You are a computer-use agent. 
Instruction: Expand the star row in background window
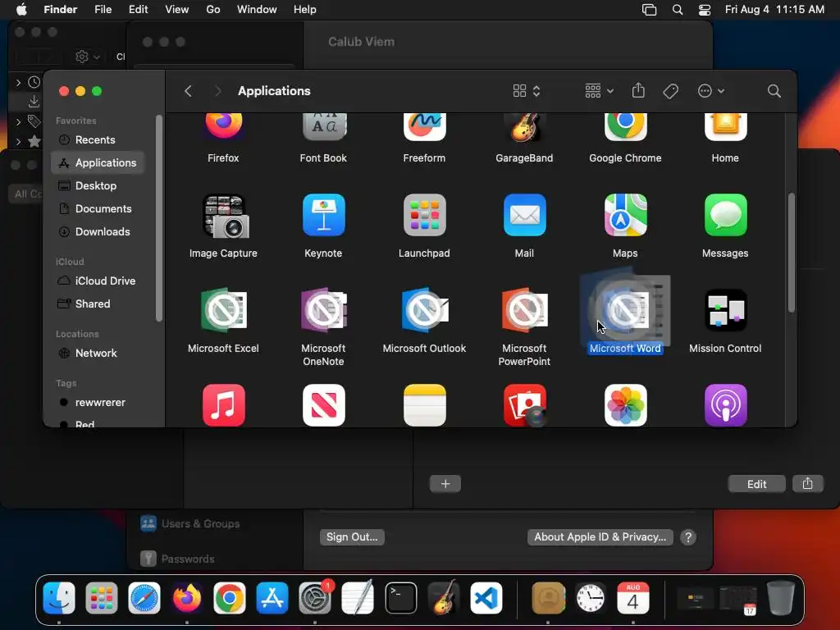coord(18,141)
